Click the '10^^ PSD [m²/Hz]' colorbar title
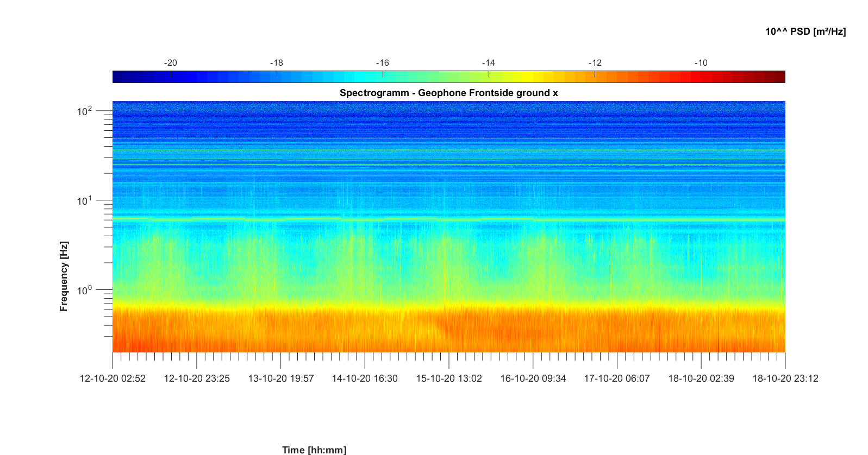 [805, 31]
